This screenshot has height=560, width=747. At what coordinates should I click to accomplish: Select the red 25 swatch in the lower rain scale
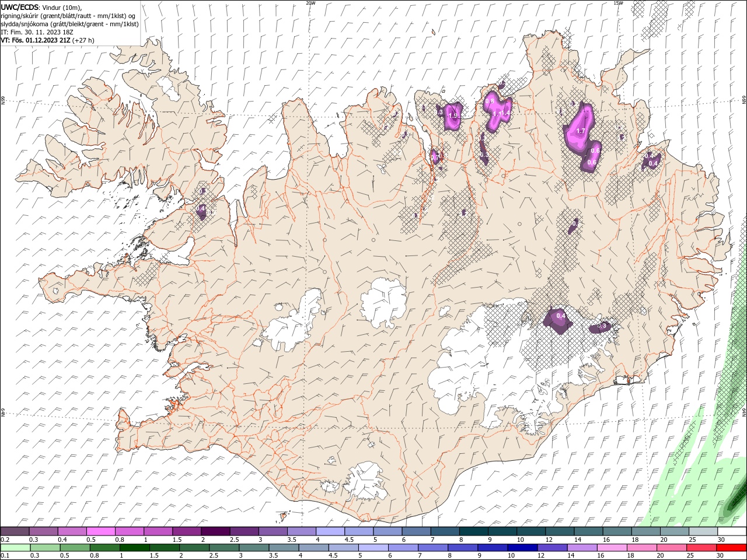[701, 547]
